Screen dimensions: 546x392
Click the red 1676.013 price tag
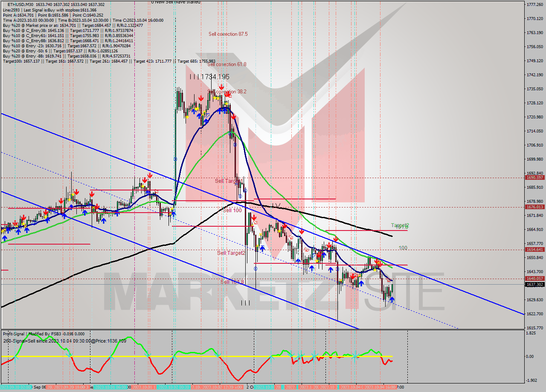[535, 207]
